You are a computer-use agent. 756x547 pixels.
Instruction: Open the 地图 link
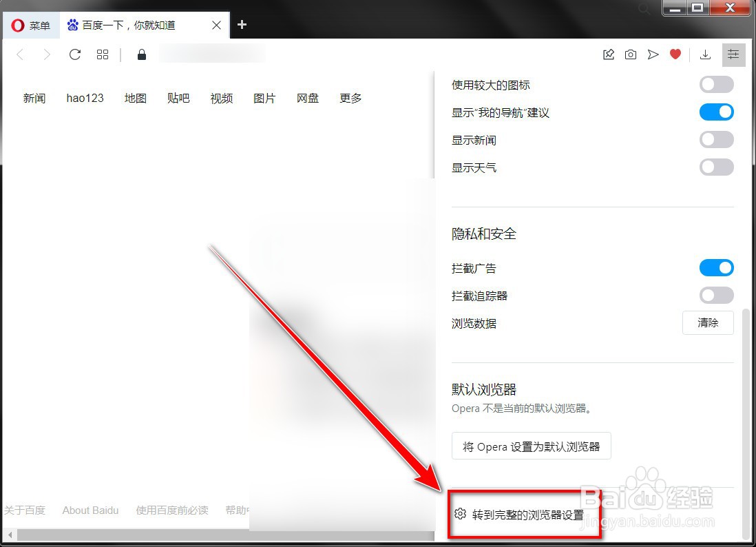(x=136, y=99)
